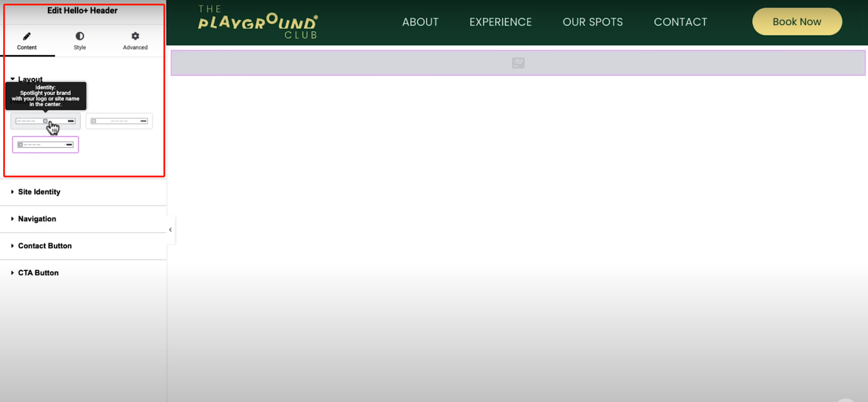
Task: Click the image placeholder icon in the empty section
Action: pos(518,63)
